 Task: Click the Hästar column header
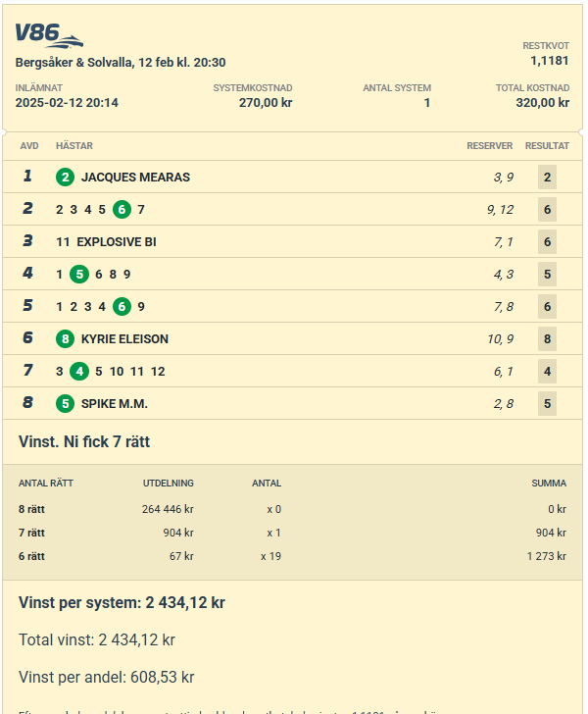pos(74,146)
